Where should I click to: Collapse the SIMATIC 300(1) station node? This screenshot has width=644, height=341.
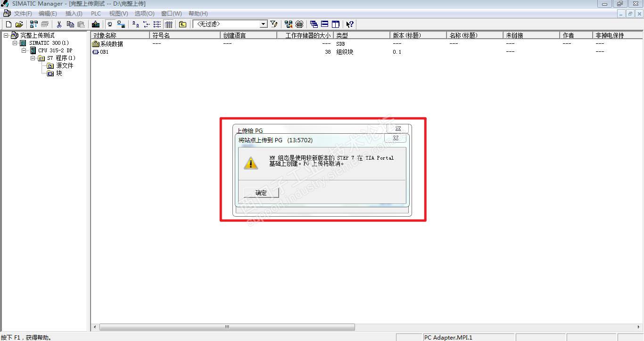click(x=15, y=43)
